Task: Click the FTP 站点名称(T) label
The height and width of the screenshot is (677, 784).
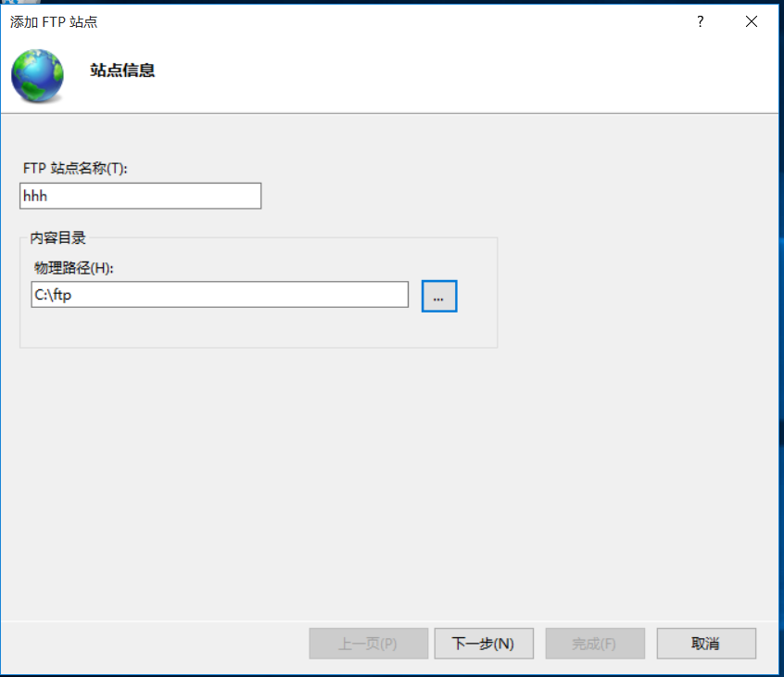Action: pos(75,168)
